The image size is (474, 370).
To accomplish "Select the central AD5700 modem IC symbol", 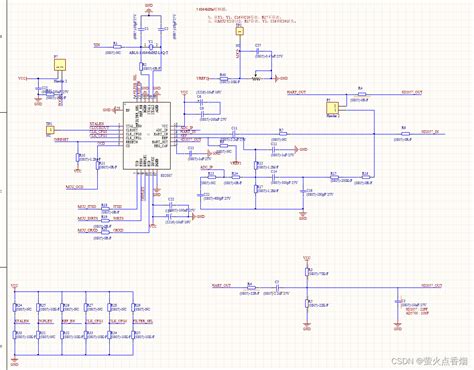I will (x=147, y=136).
